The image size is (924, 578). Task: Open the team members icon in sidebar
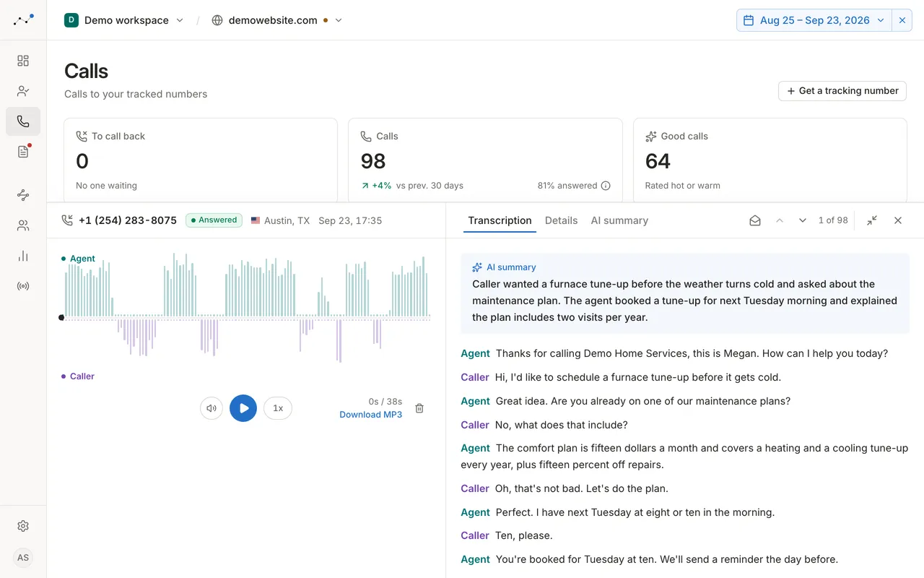(23, 225)
